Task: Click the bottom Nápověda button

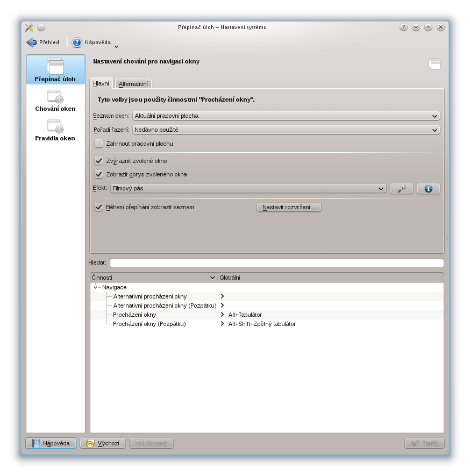Action: 51,443
